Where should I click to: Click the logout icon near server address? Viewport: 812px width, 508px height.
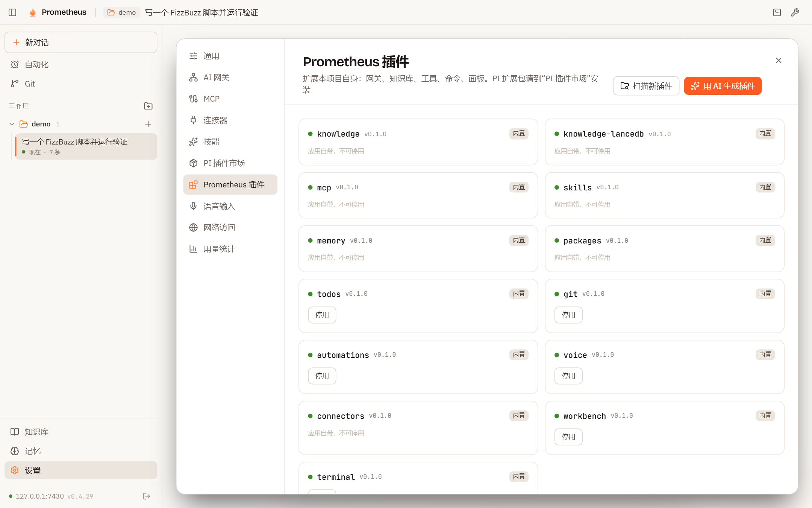147,496
